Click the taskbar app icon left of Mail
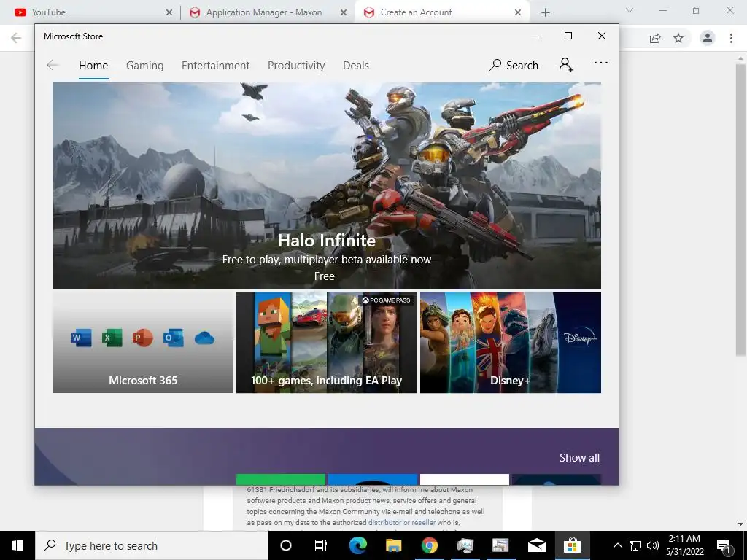747x560 pixels. point(500,545)
